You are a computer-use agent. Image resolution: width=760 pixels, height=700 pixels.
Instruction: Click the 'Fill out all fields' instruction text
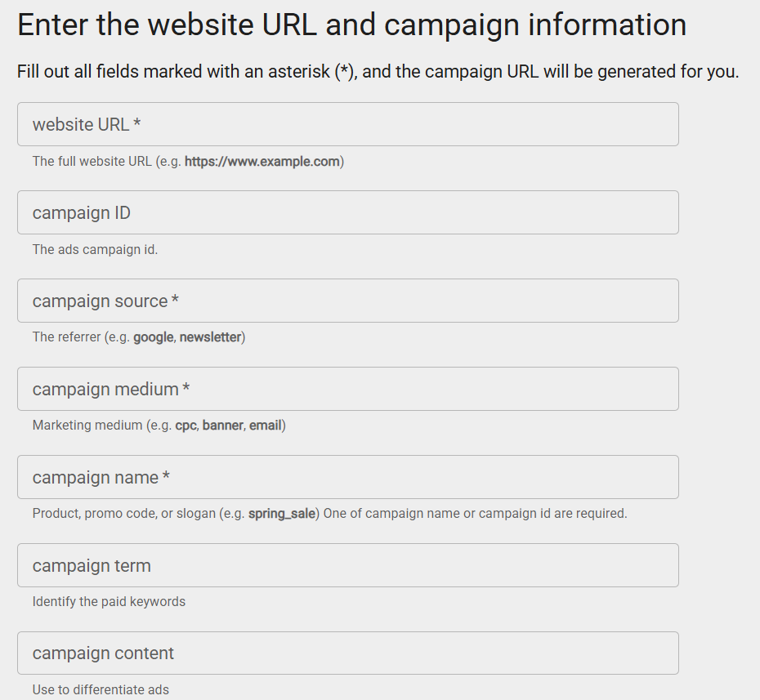378,72
